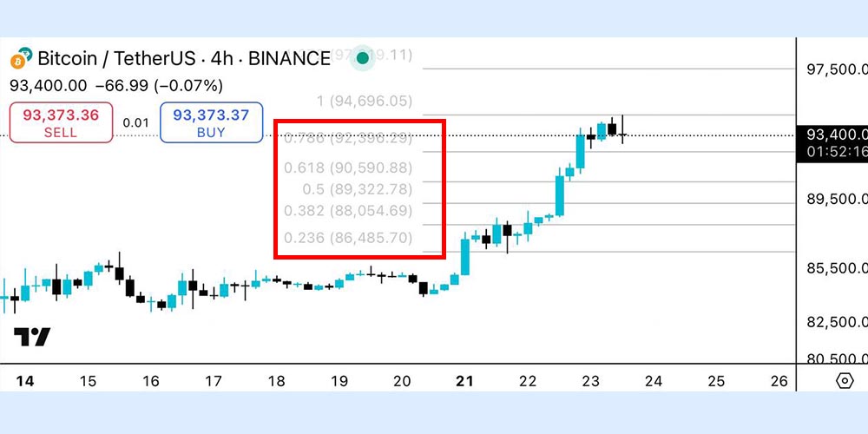Open the TradingView logo in the chart corner
This screenshot has height=434, width=868.
click(x=31, y=337)
